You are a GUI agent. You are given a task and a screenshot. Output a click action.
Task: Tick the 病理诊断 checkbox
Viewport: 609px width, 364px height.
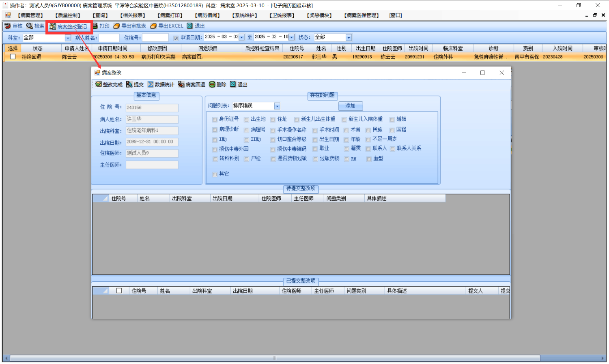pyautogui.click(x=215, y=130)
